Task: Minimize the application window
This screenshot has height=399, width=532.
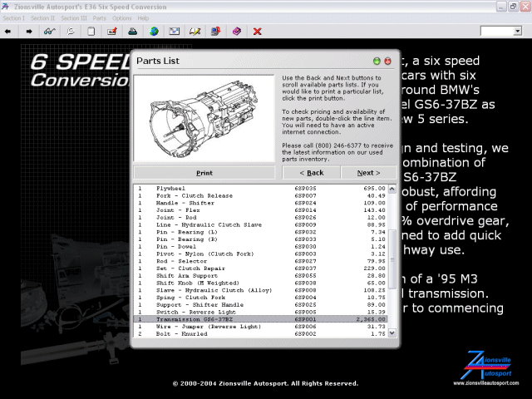Action: tap(502, 7)
